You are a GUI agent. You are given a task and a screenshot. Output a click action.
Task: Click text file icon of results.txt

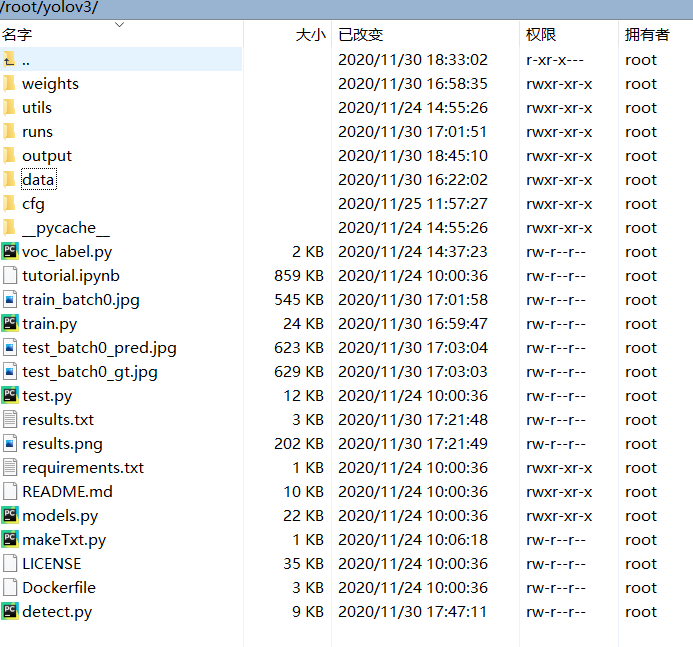[10, 419]
